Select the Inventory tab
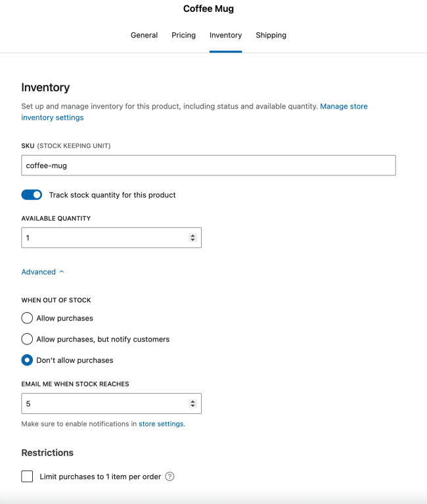Image resolution: width=427 pixels, height=504 pixels. 225,35
